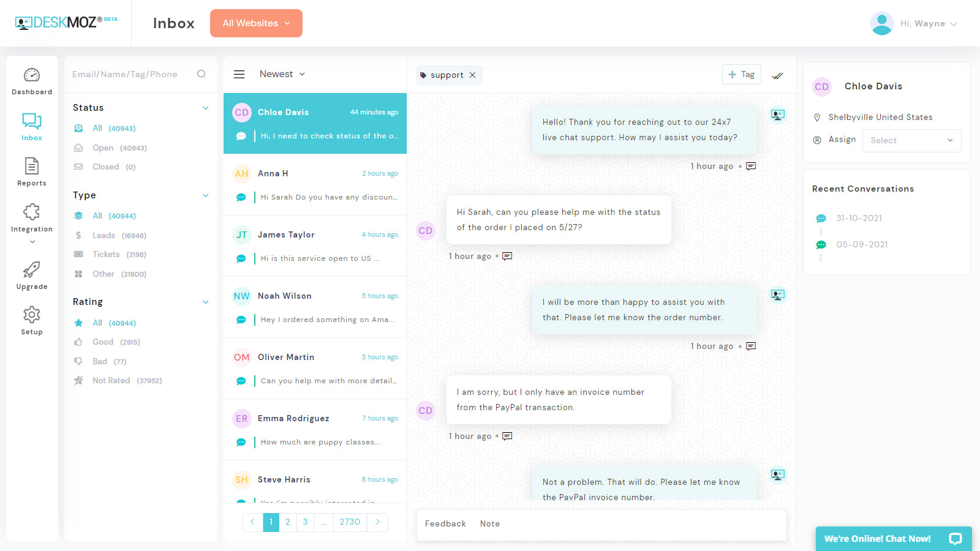
Task: Open Setup gear settings
Action: coord(32,315)
